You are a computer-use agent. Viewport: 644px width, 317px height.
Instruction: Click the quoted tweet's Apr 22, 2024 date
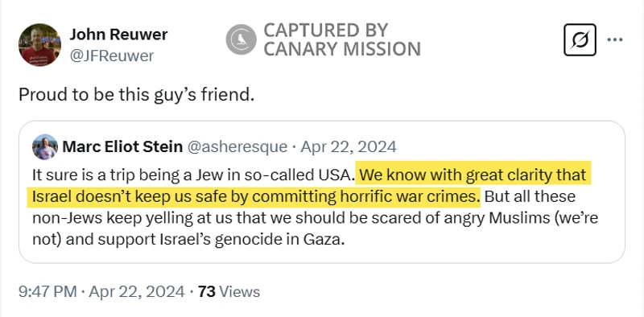coord(349,146)
